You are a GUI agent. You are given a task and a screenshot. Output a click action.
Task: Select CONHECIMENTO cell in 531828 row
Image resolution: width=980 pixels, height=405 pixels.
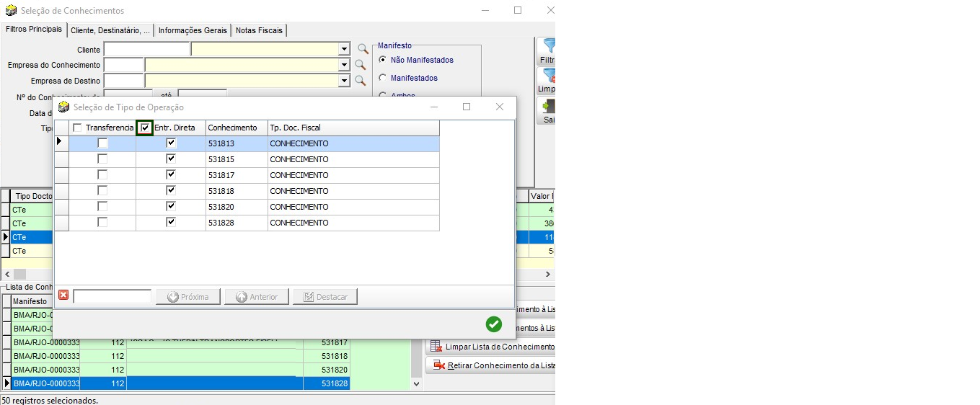coord(353,223)
